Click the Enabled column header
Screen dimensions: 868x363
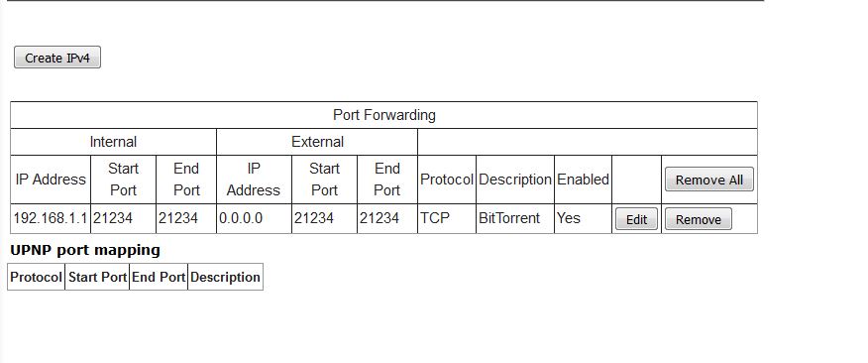[583, 180]
